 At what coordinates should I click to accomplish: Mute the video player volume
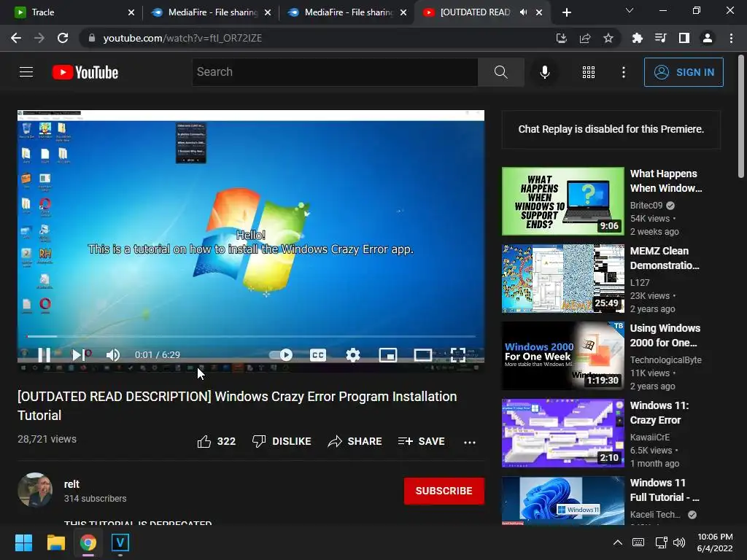pos(113,355)
